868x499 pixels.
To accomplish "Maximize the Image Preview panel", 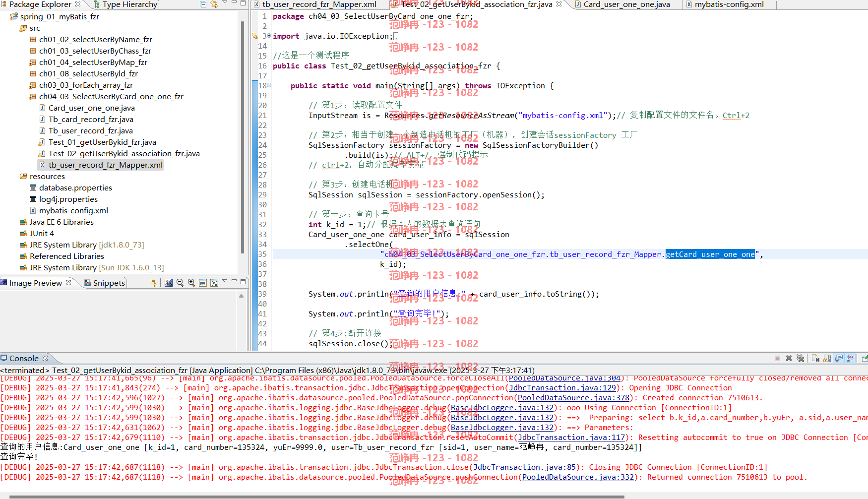I will pos(243,281).
